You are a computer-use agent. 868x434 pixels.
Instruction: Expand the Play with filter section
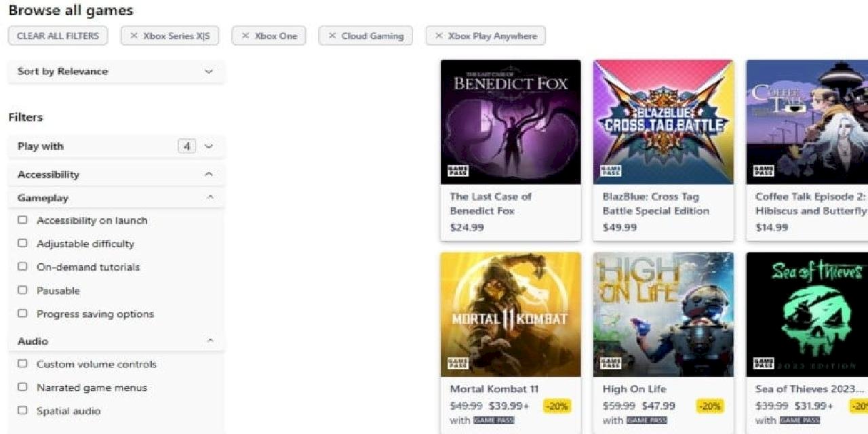[x=210, y=146]
